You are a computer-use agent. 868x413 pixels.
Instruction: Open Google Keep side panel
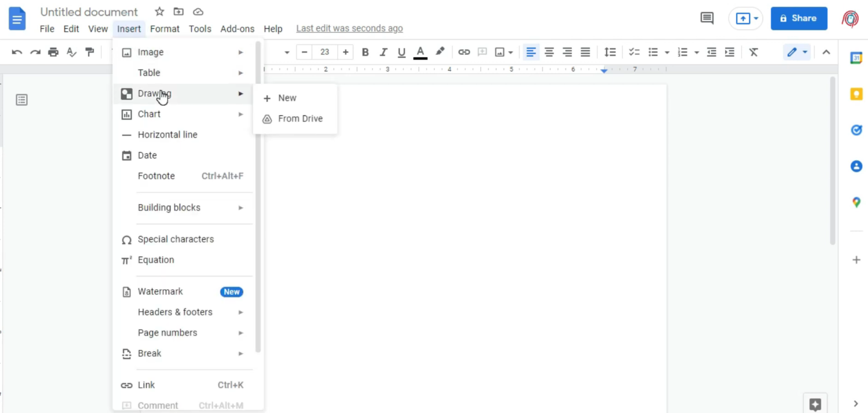click(x=856, y=94)
